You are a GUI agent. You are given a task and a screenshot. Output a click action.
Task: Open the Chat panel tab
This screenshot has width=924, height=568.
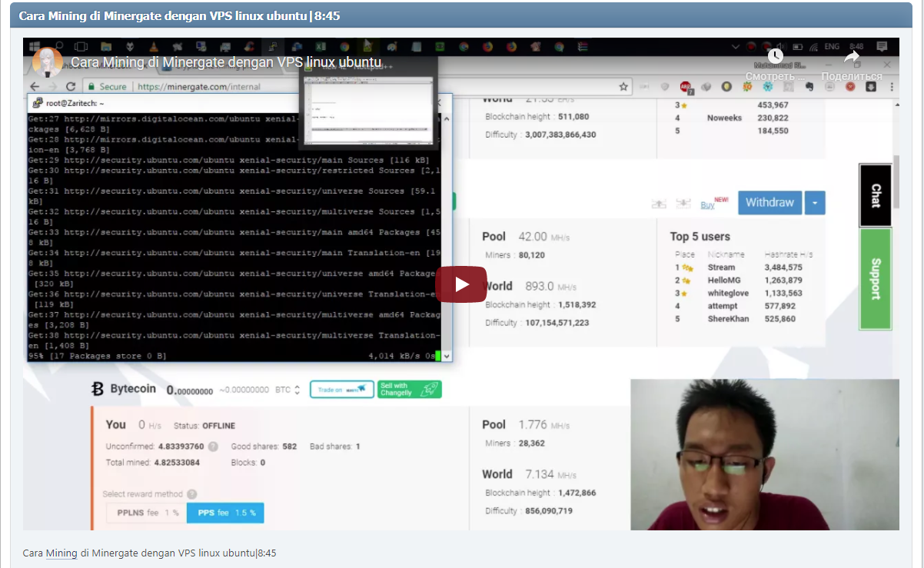pyautogui.click(x=875, y=194)
